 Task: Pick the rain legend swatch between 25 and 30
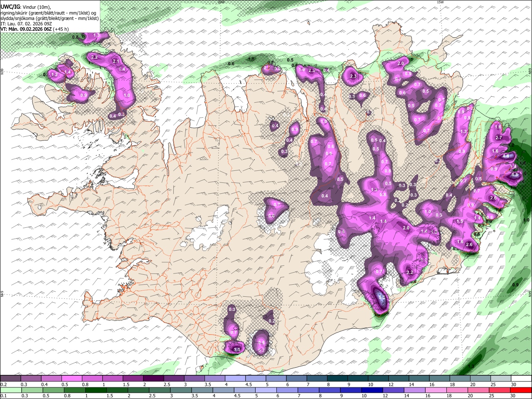tap(500, 390)
